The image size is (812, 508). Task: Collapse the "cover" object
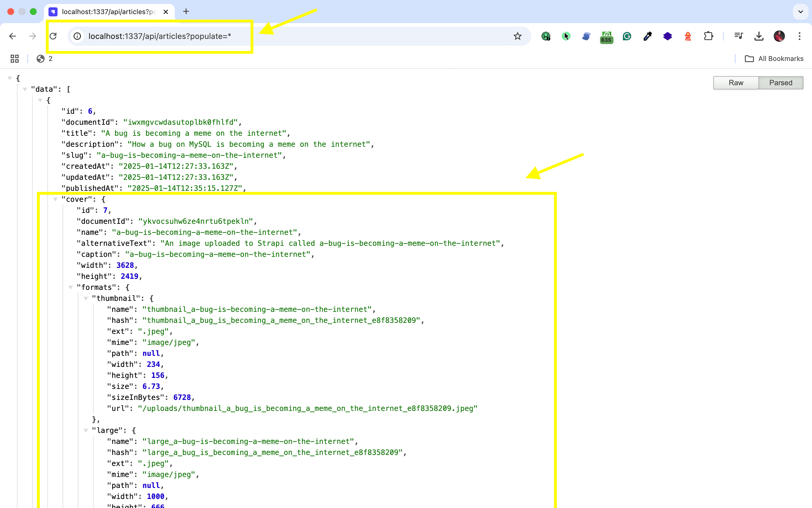coord(55,199)
